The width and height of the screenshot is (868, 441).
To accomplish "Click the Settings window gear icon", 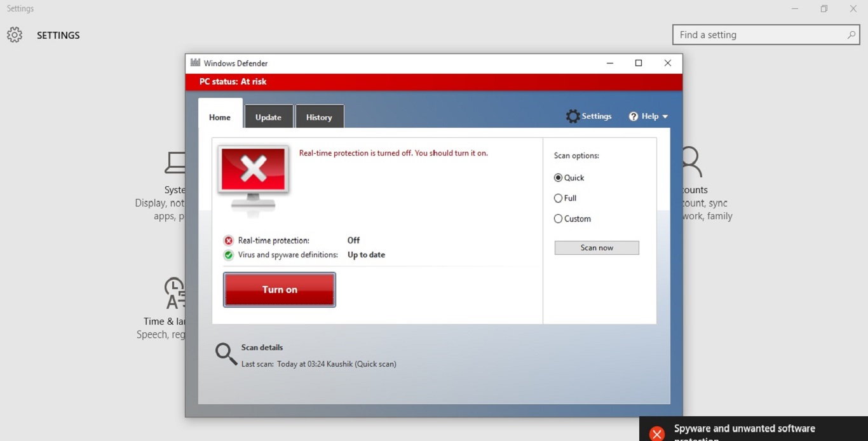I will (x=14, y=35).
